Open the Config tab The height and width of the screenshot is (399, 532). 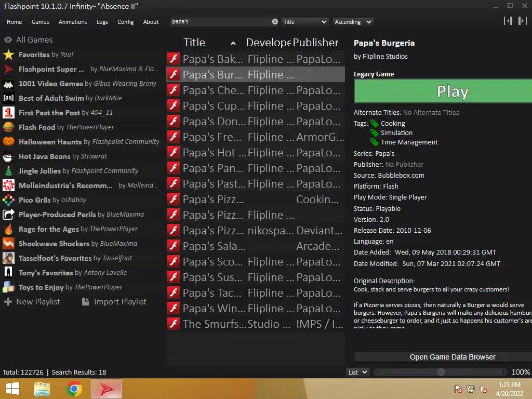click(126, 22)
